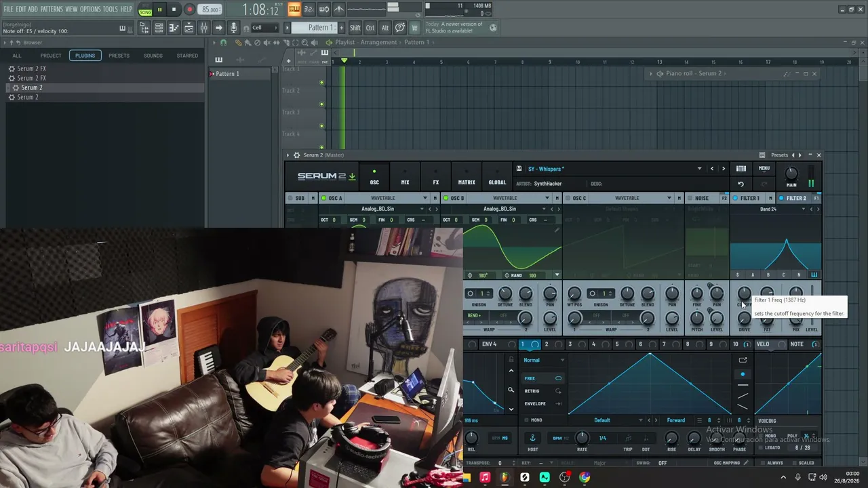
Task: Undo last Serum change
Action: click(x=741, y=184)
